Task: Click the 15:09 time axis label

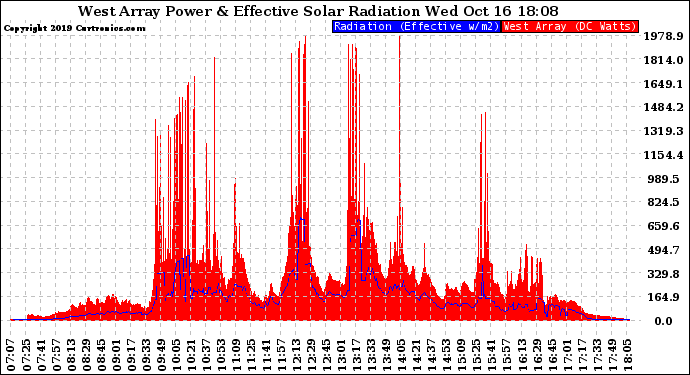Action: tap(461, 355)
